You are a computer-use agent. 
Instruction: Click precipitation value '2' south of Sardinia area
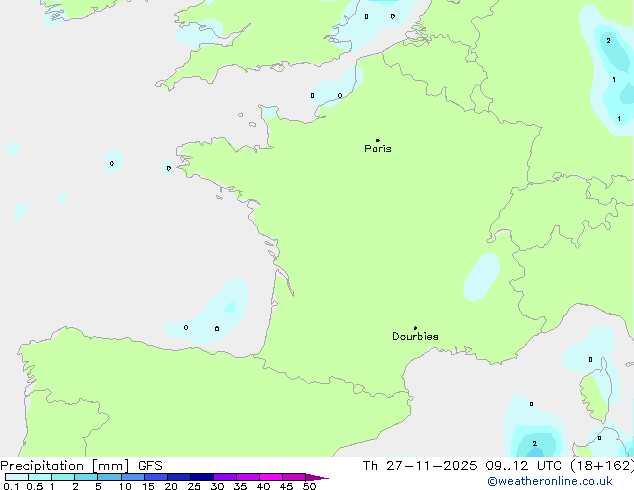[x=535, y=444]
